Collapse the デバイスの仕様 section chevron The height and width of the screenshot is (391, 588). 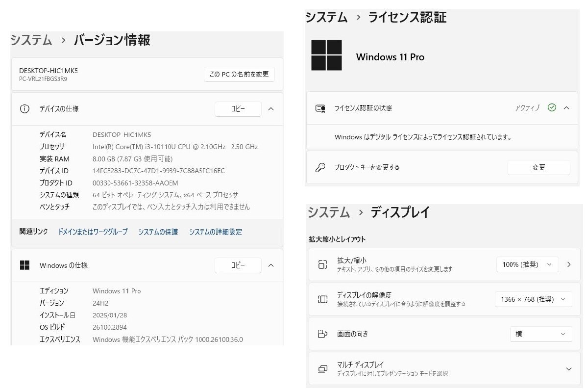pyautogui.click(x=271, y=109)
